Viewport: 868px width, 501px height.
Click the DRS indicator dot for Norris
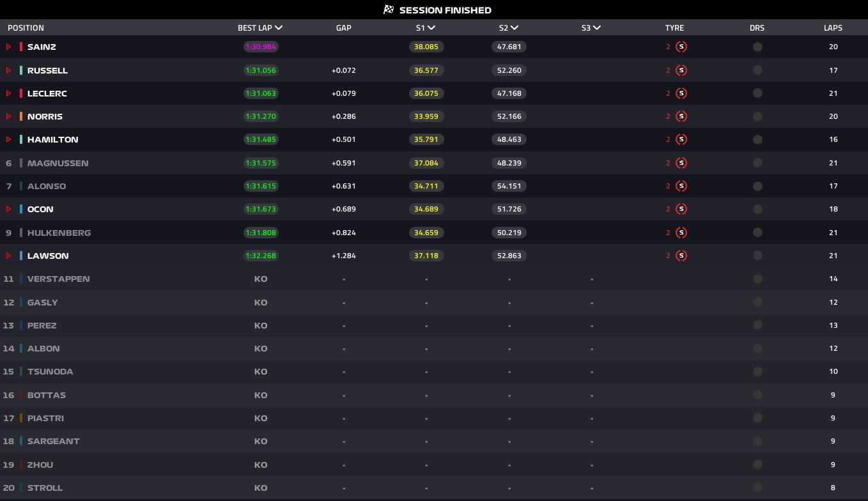[x=757, y=116]
